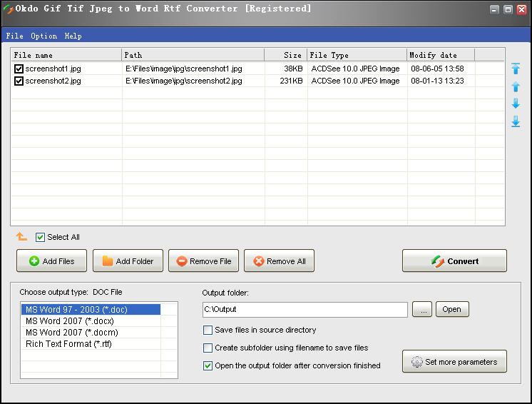Click the 38KB size cell
532x404 pixels.
tap(293, 69)
